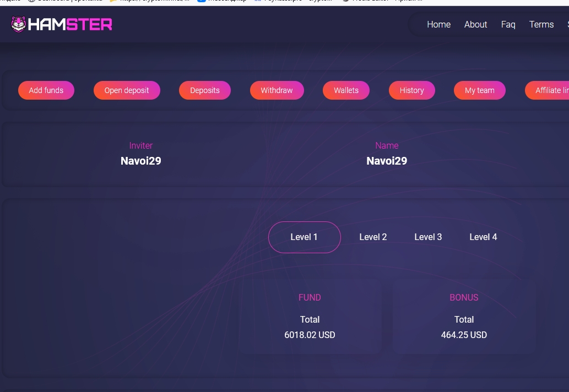Click the BONUS total card
The height and width of the screenshot is (392, 569).
pyautogui.click(x=464, y=317)
